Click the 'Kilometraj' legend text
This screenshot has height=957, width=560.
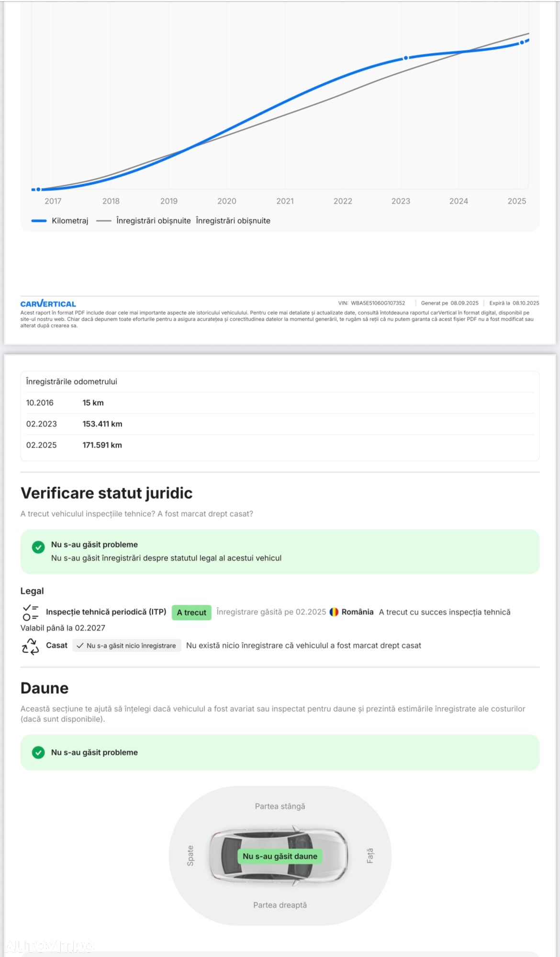[70, 221]
